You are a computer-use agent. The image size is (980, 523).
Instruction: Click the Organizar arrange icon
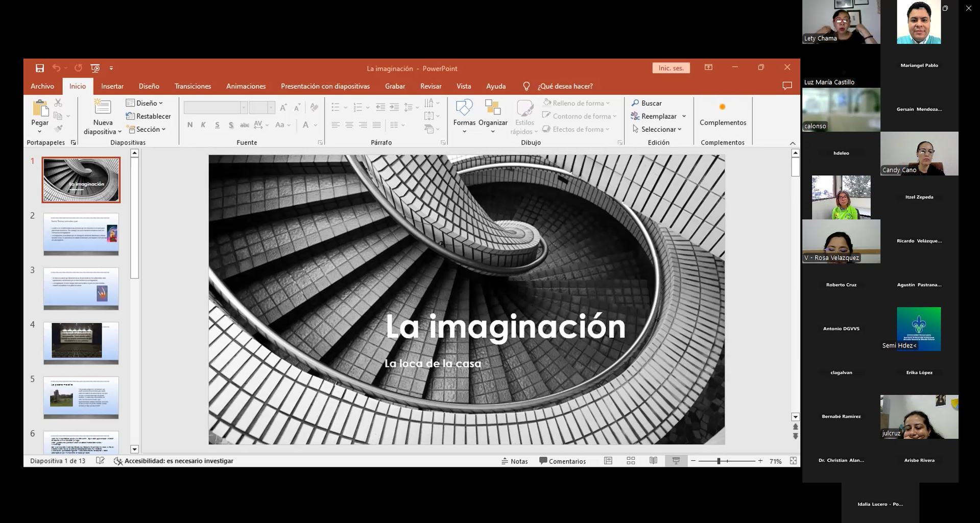[492, 108]
